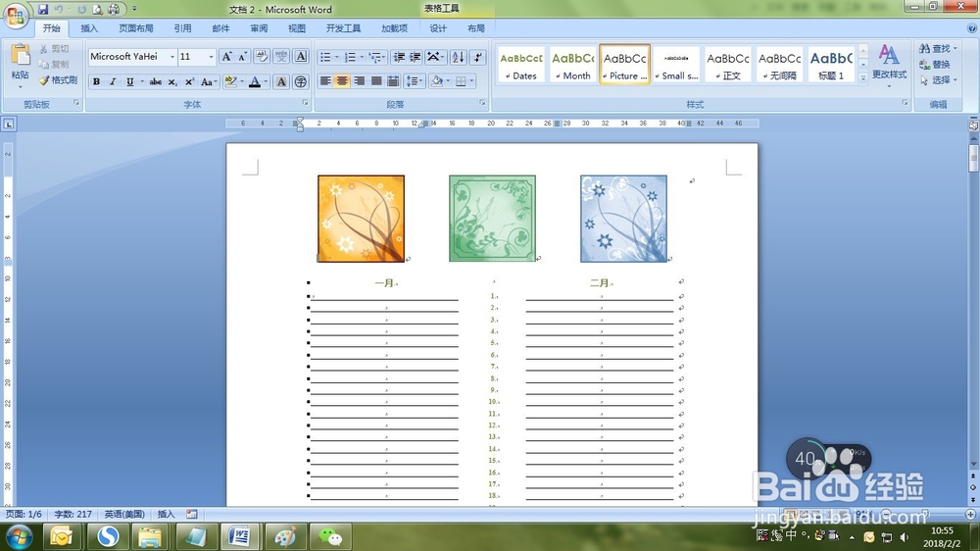980x551 pixels.
Task: Apply the 标题 1 heading style
Action: click(x=831, y=65)
